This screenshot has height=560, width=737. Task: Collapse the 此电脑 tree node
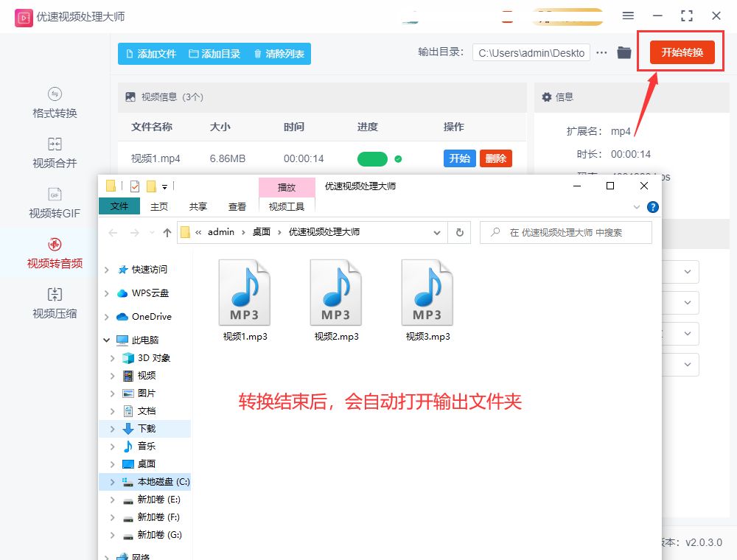(x=107, y=340)
